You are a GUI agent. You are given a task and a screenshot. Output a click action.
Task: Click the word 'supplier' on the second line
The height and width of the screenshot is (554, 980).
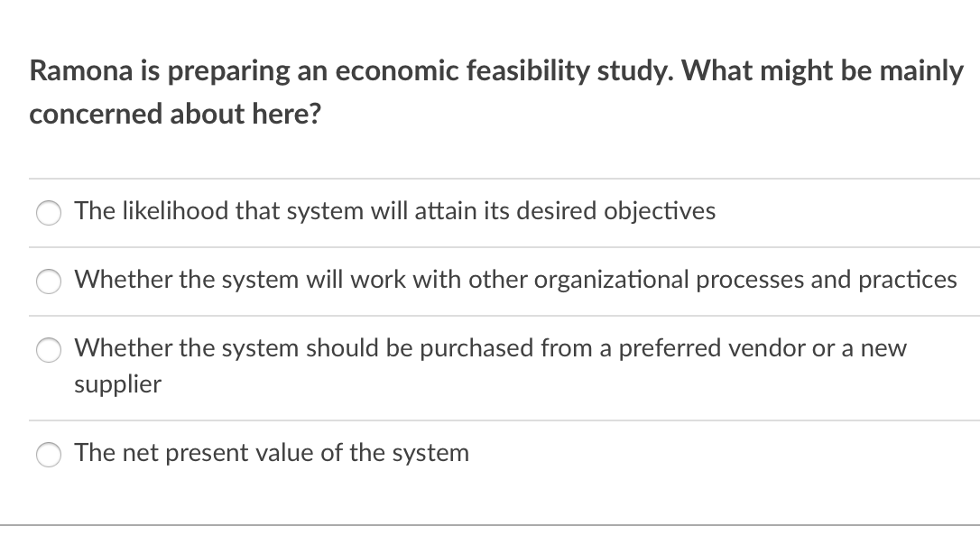coord(117,383)
